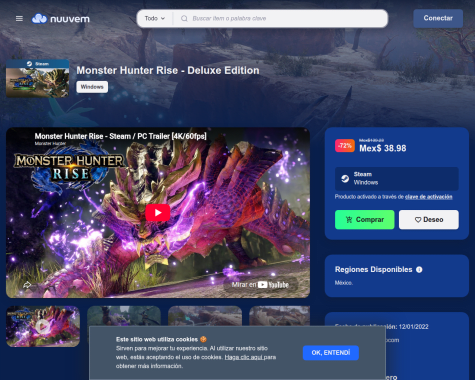The image size is (475, 380).
Task: Add to wishlist with Deseo button
Action: pos(429,220)
